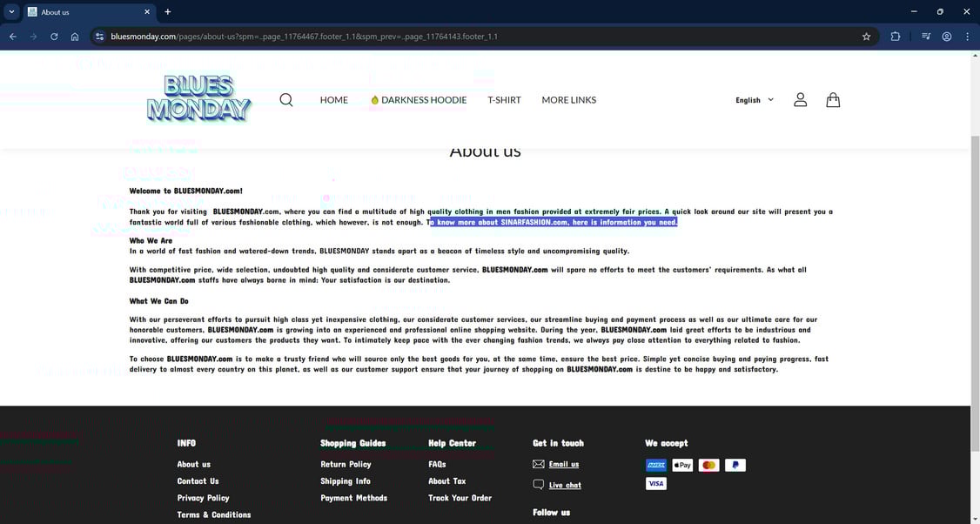This screenshot has width=980, height=524.
Task: Click the 'INFO' footer heading
Action: click(x=186, y=443)
